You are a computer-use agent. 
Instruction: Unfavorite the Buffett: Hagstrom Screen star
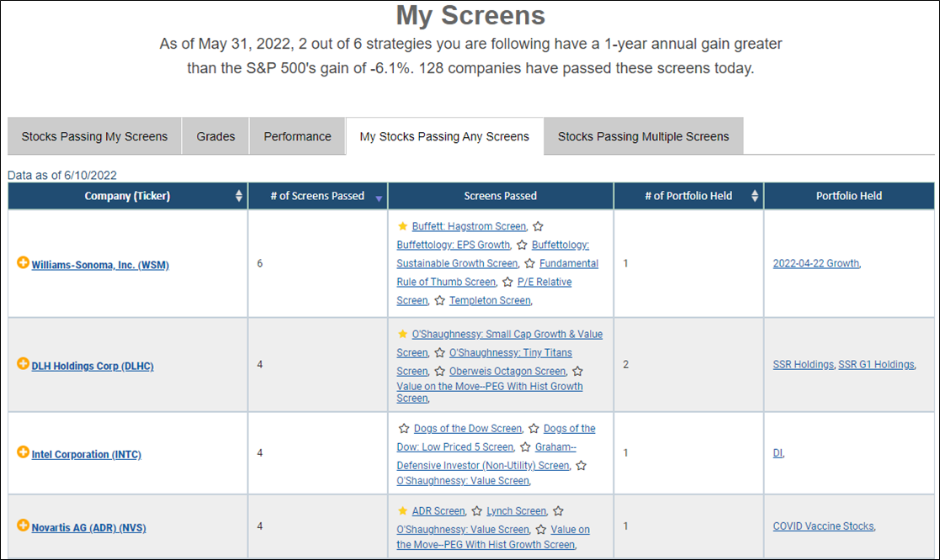click(x=403, y=226)
